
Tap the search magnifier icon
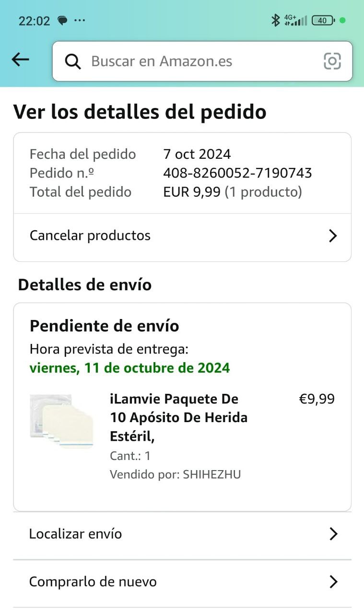pyautogui.click(x=73, y=61)
